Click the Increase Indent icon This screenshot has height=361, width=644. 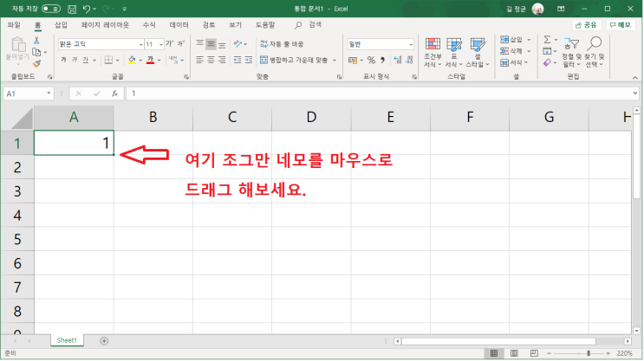[x=249, y=60]
